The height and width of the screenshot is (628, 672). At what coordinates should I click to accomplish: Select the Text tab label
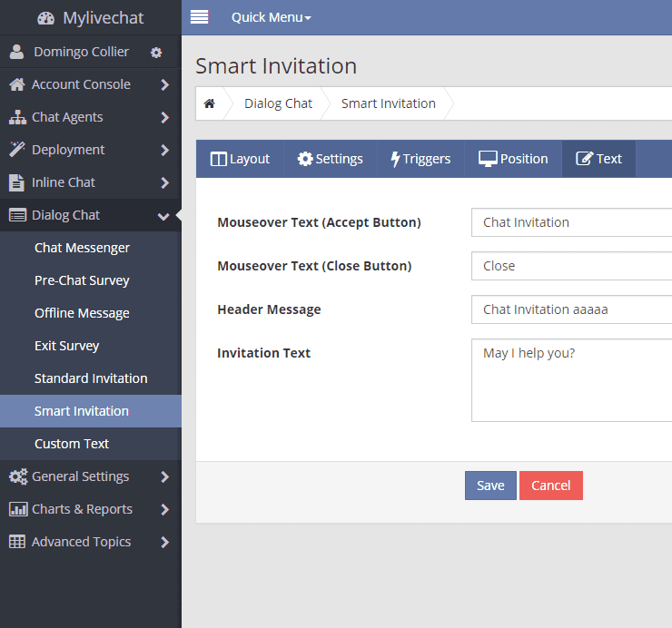609,159
